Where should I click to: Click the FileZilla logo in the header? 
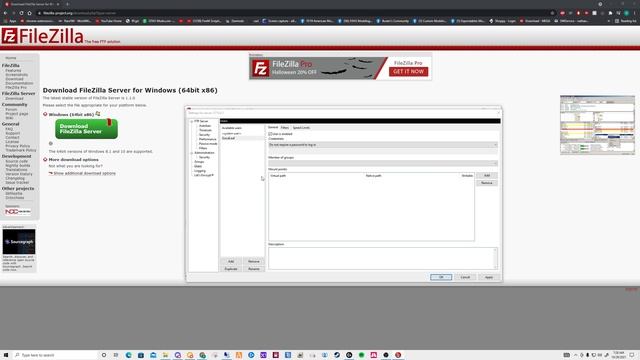42,36
